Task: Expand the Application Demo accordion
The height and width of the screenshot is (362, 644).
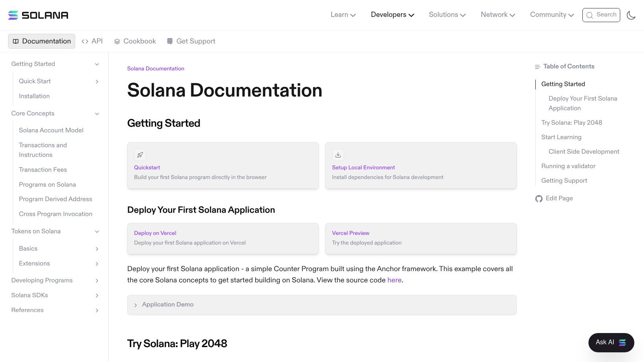Action: click(322, 305)
